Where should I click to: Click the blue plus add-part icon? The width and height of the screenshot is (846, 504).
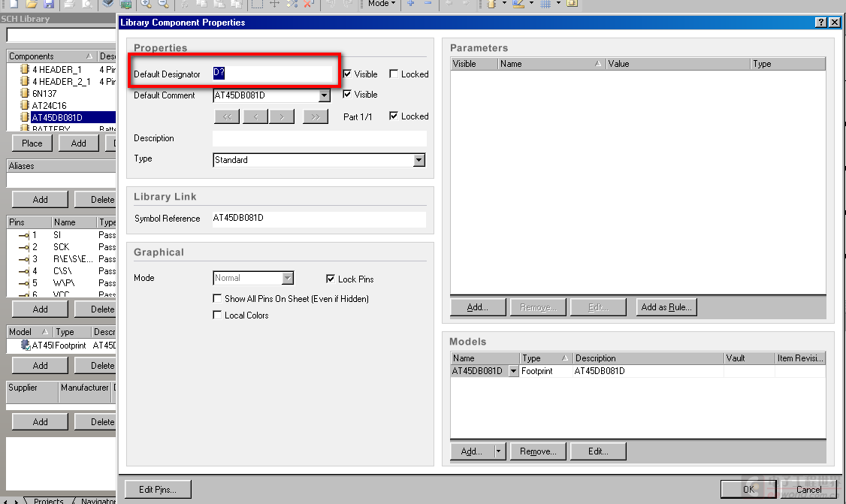[410, 3]
